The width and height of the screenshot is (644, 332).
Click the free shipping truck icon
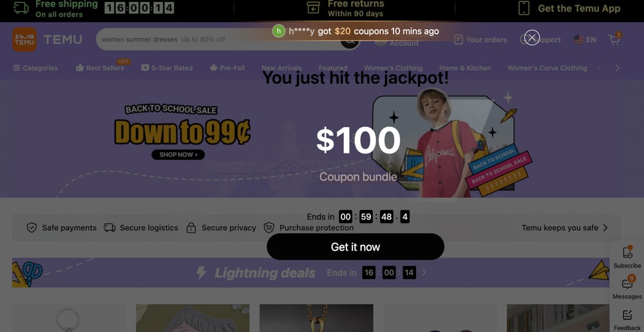(x=21, y=8)
